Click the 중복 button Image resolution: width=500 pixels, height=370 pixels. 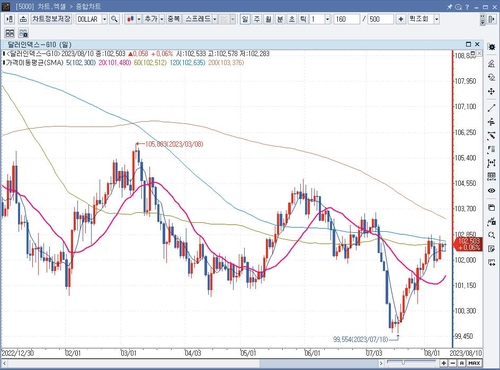174,19
